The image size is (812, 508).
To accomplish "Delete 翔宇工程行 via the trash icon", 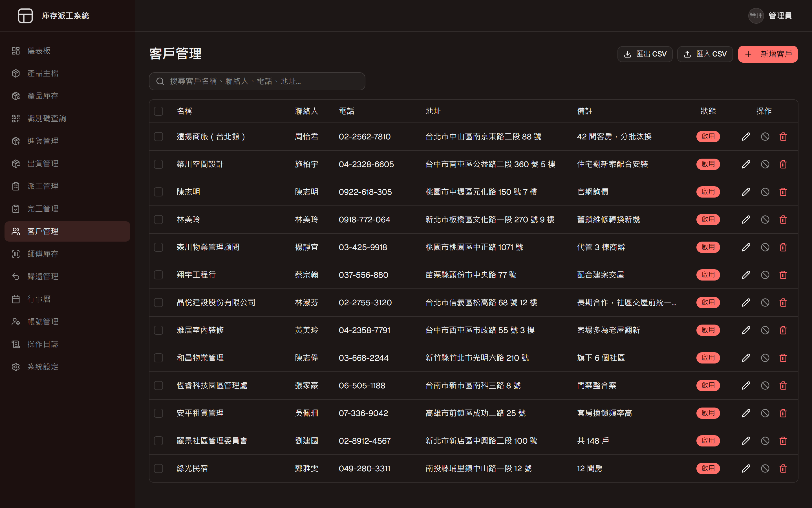I will pyautogui.click(x=783, y=275).
